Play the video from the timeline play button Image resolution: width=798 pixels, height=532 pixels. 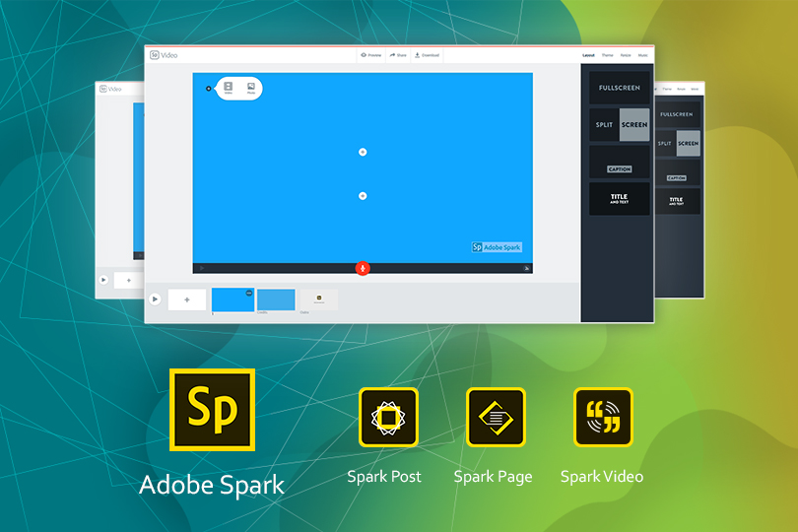point(156,299)
